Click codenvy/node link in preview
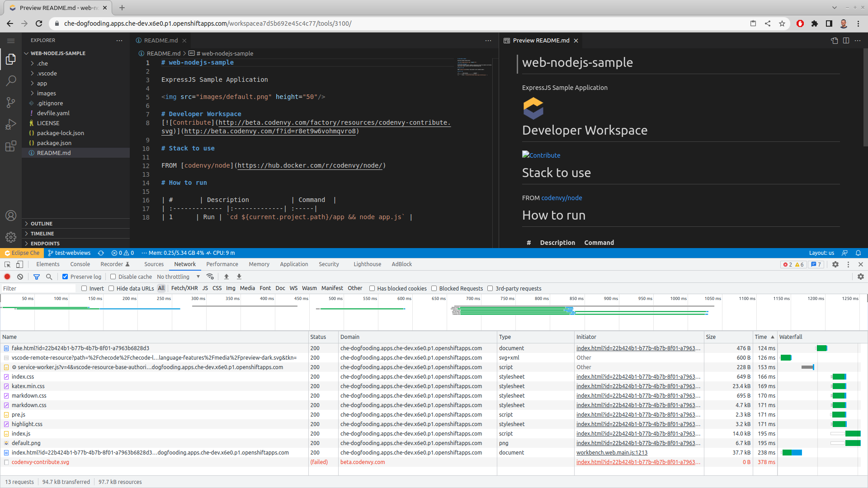This screenshot has height=488, width=868. (x=561, y=198)
